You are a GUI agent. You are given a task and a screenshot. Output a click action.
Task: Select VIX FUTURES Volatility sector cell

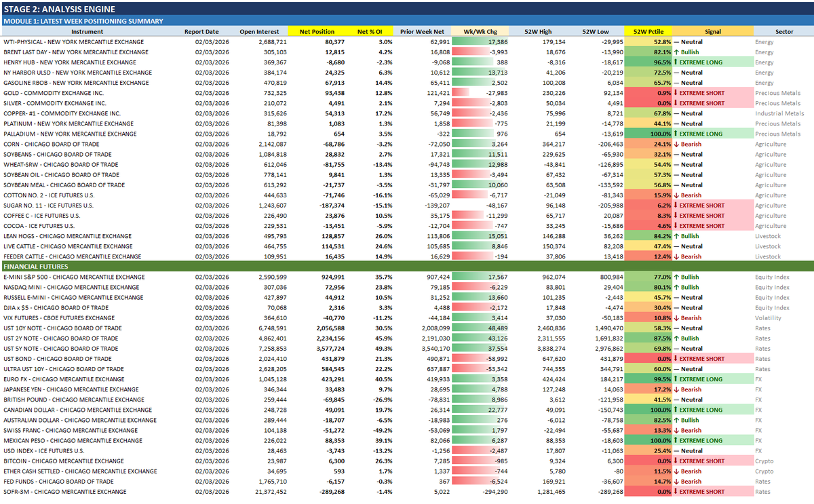pos(783,317)
